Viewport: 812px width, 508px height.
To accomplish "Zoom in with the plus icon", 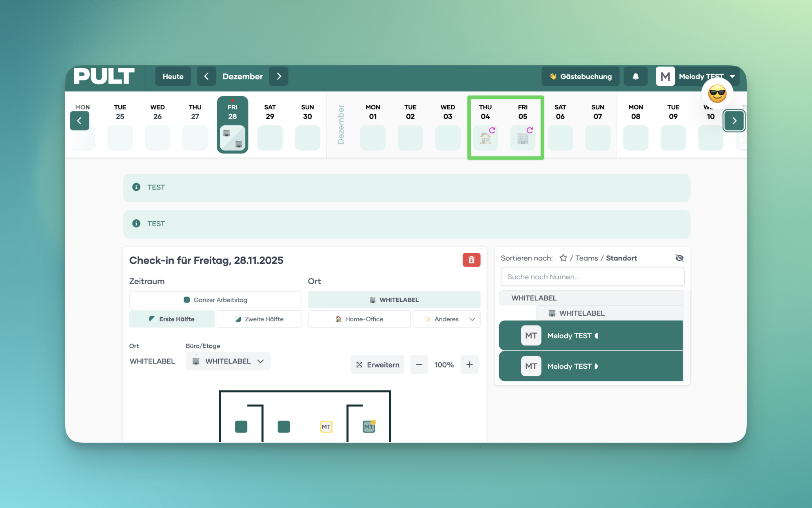I will coord(469,365).
